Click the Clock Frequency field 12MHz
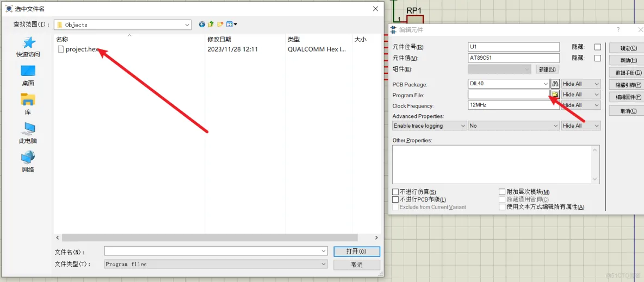 [514, 105]
